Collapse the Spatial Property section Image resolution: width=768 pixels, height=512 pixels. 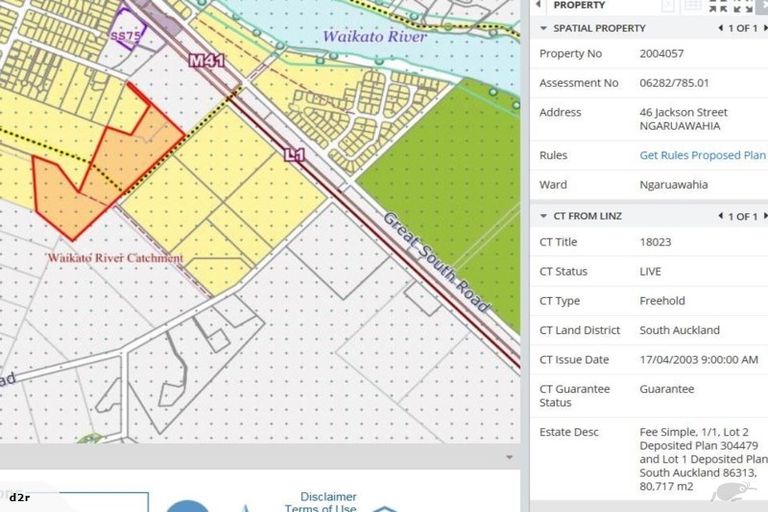(x=543, y=28)
